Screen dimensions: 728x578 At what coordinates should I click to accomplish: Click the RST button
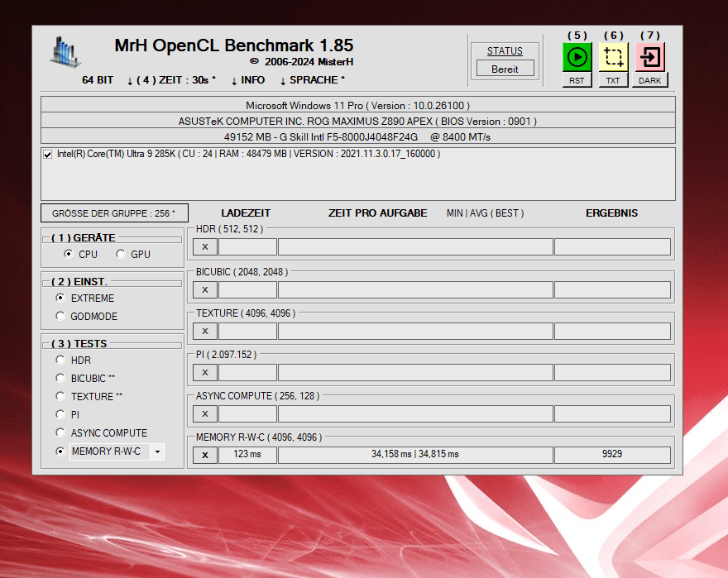[577, 80]
